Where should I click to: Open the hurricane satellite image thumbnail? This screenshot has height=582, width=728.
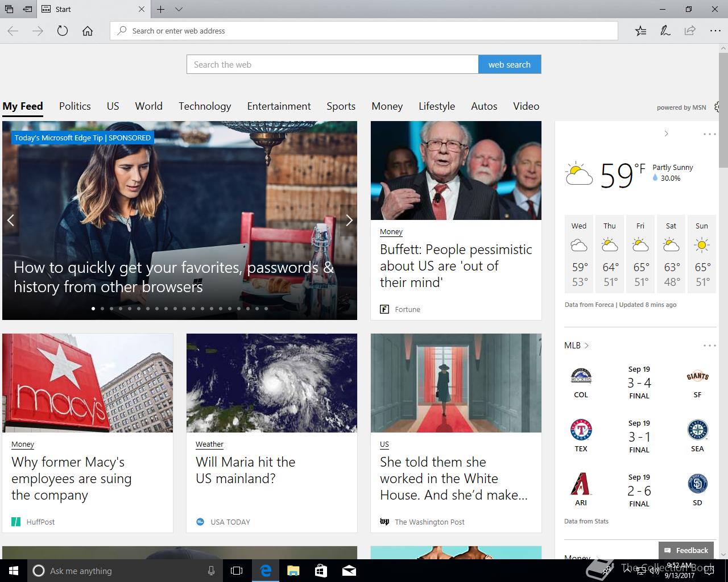click(272, 383)
